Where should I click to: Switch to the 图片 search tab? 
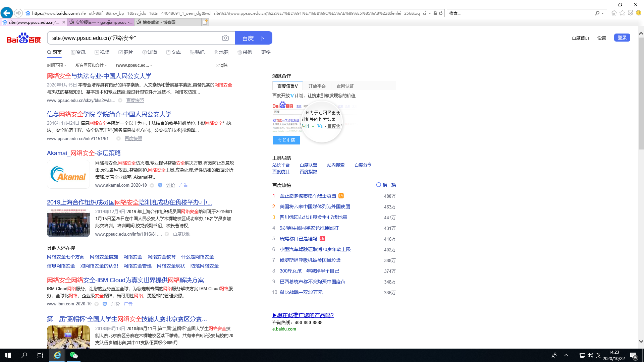point(126,52)
